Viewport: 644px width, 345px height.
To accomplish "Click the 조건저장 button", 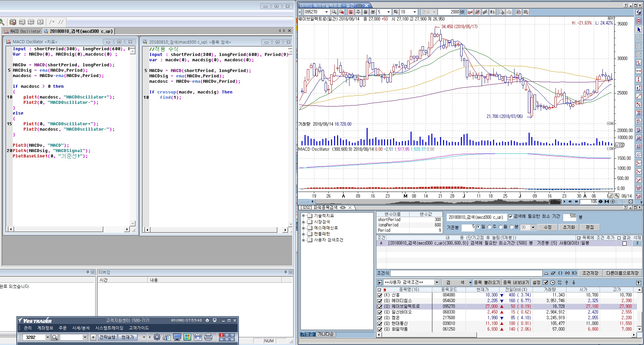I will (590, 273).
